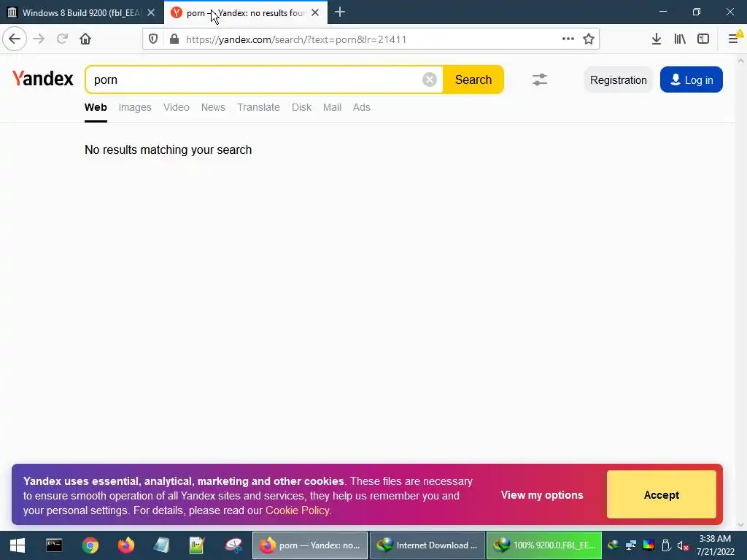Switch to Video search tab
Viewport: 747px width, 560px height.
pyautogui.click(x=177, y=107)
